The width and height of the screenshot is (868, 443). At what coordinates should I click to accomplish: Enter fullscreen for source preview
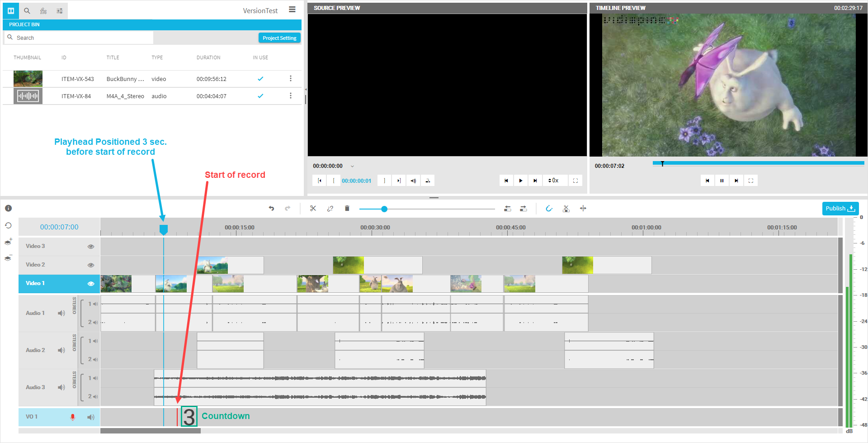(576, 181)
